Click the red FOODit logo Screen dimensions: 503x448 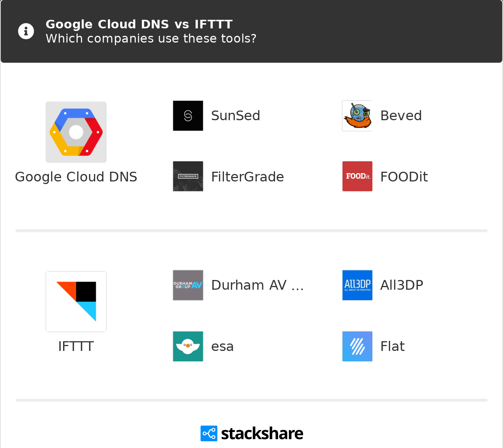tap(357, 177)
